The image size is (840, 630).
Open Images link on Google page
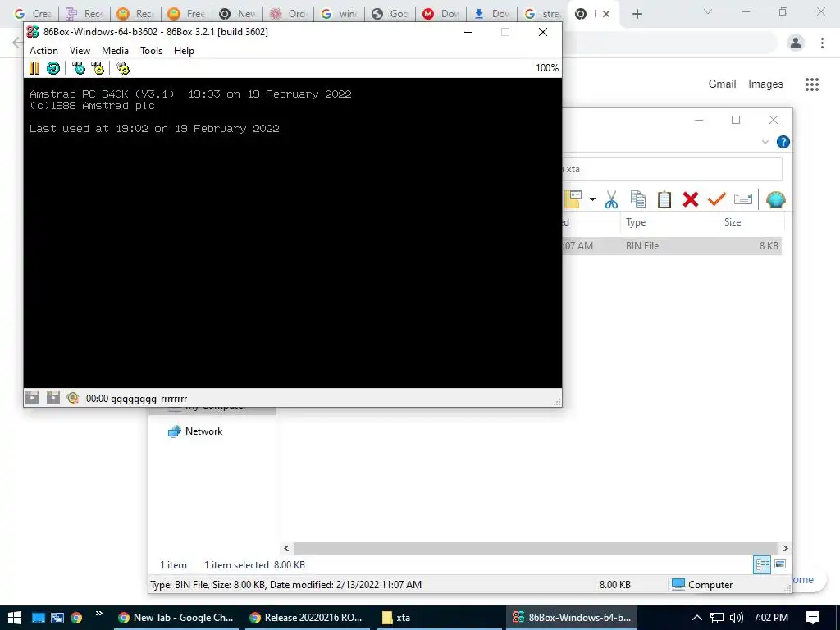[765, 84]
